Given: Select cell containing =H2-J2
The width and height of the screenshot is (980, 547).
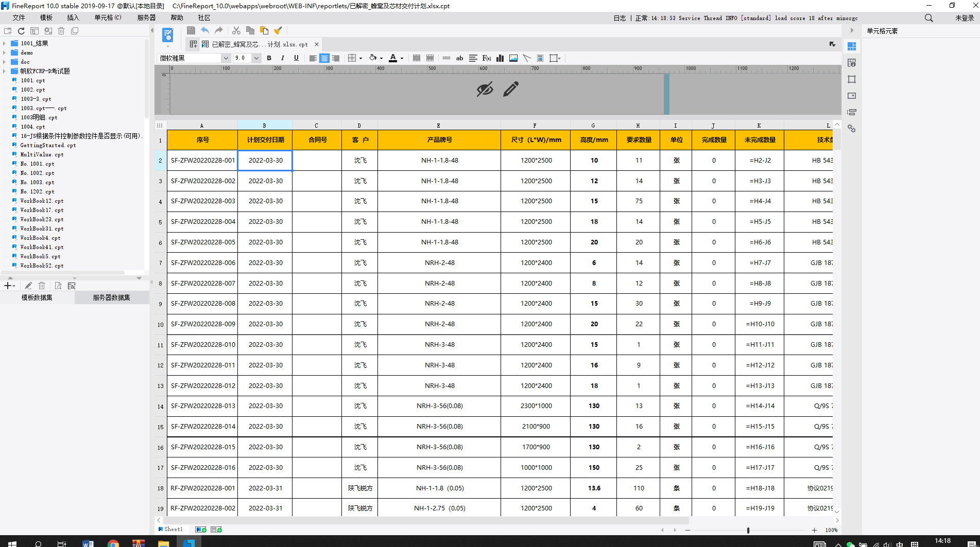Looking at the screenshot, I should (760, 160).
